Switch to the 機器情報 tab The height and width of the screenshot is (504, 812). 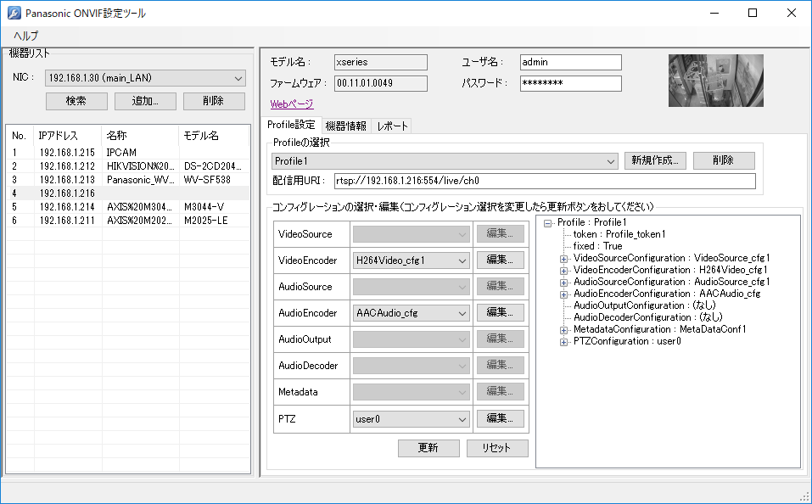345,126
